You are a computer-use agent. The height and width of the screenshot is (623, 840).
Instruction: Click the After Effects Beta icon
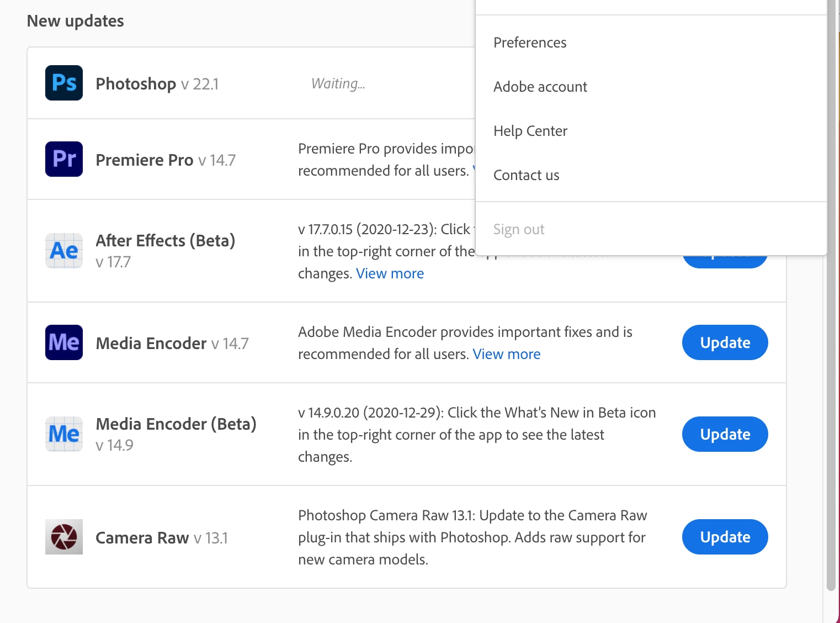64,251
